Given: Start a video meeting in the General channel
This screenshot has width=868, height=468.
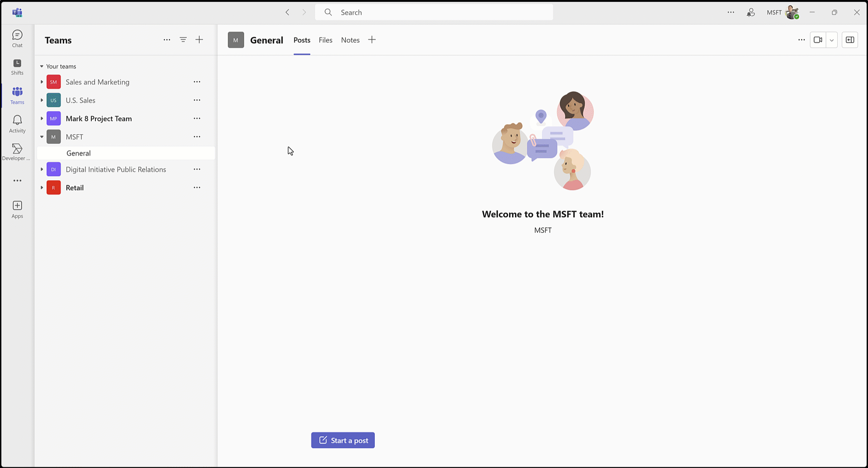Looking at the screenshot, I should click(x=818, y=40).
